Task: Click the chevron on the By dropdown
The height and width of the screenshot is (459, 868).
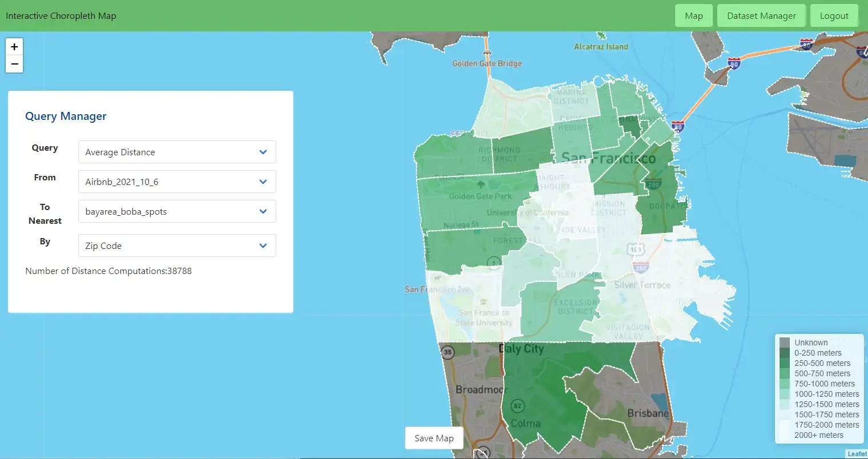Action: 263,245
